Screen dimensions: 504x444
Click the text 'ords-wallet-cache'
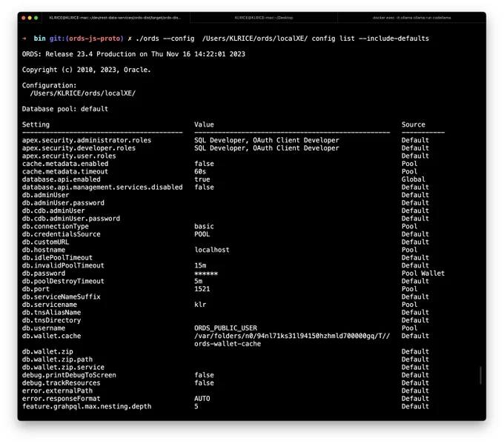pyautogui.click(x=228, y=344)
